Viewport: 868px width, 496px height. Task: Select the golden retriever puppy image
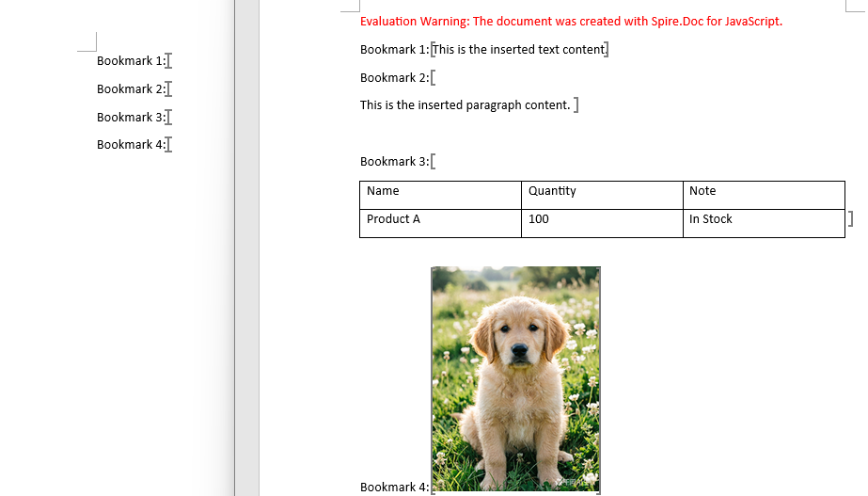[x=516, y=379]
